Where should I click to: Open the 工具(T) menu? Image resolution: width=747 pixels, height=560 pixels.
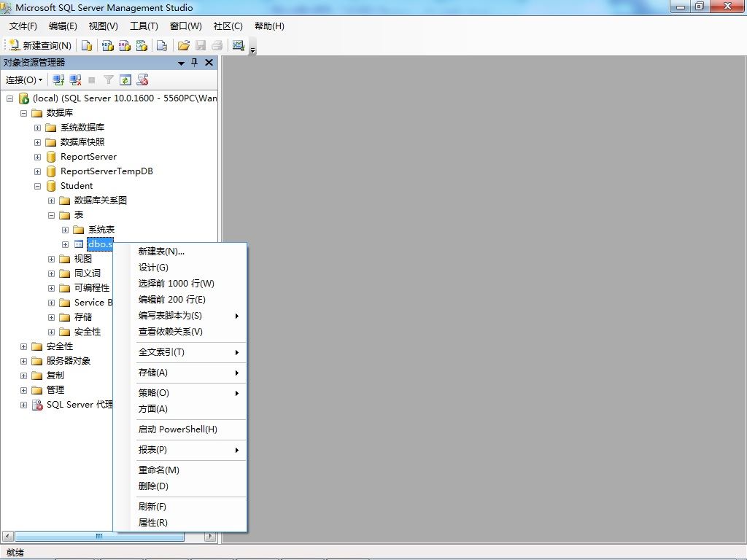pos(144,26)
